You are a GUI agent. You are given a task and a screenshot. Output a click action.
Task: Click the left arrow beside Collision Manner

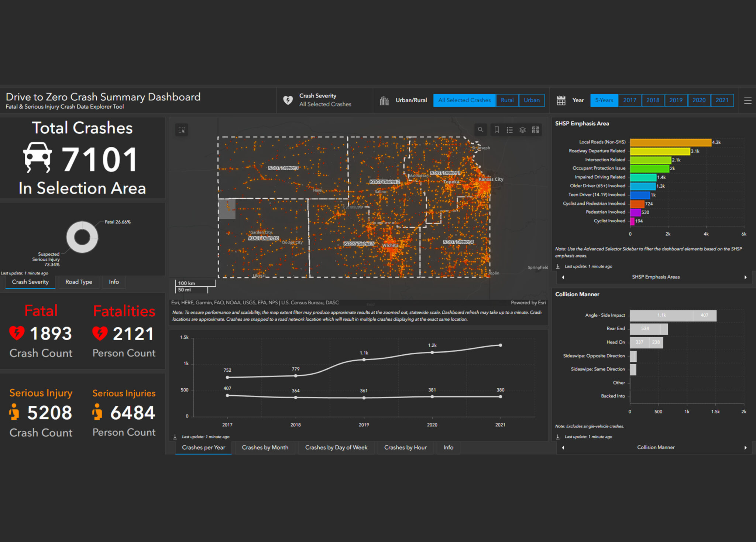tap(563, 447)
